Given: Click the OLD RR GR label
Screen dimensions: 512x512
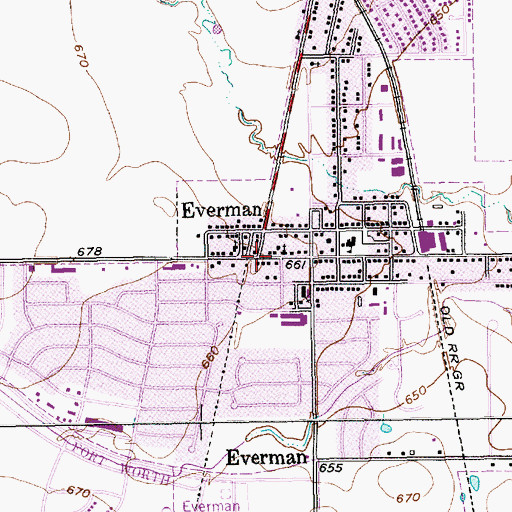Looking at the screenshot, I should tap(452, 348).
